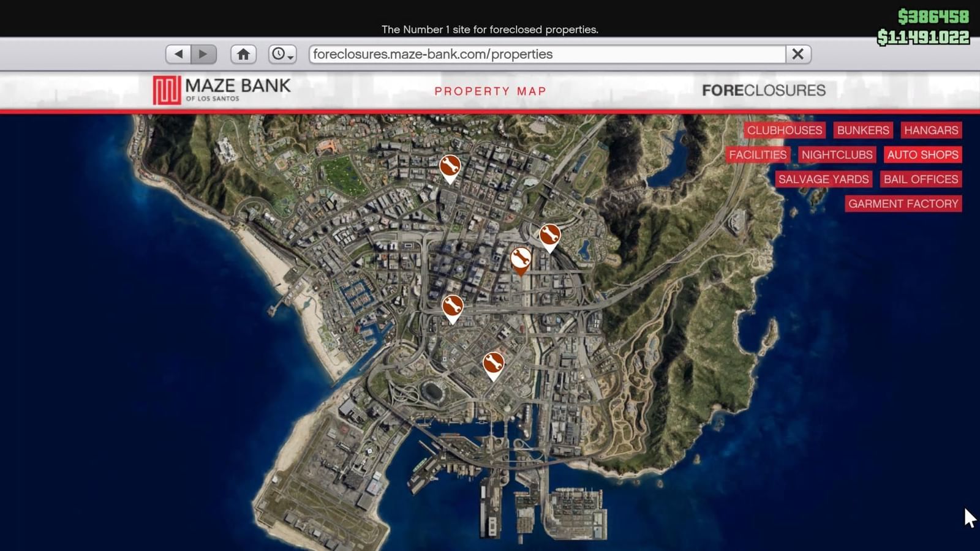Toggle the BUNKERS filter
This screenshot has height=551, width=980.
(862, 130)
